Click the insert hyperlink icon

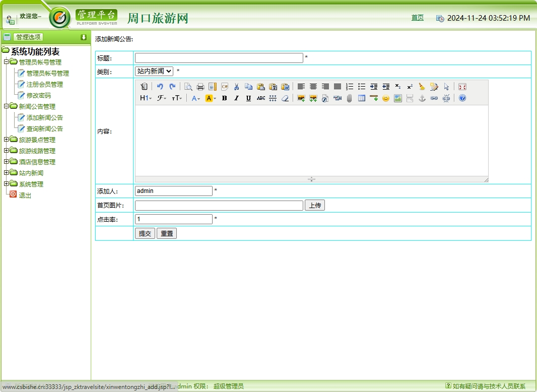434,98
